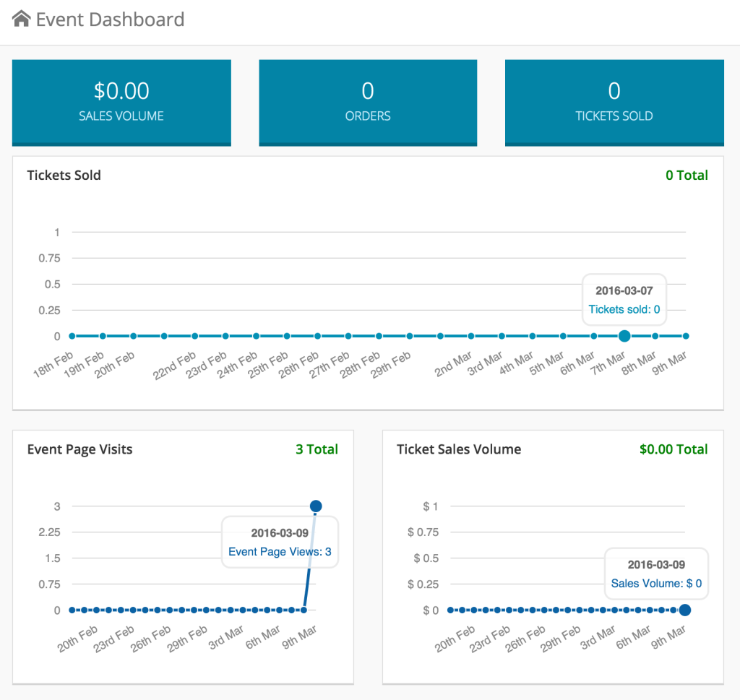Click the 18th Feb data point on Tickets Sold chart
740x700 pixels.
point(71,335)
